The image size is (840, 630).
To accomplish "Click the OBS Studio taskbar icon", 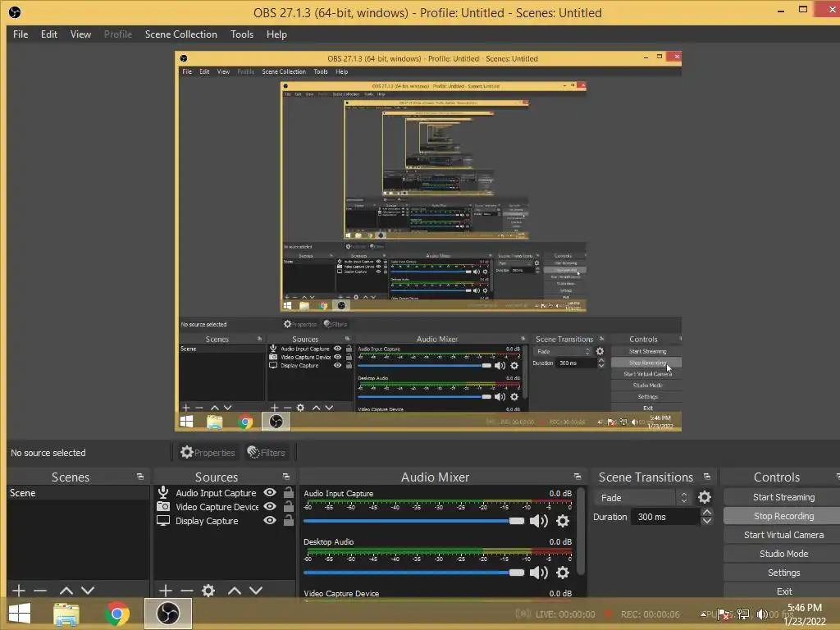I will [168, 614].
